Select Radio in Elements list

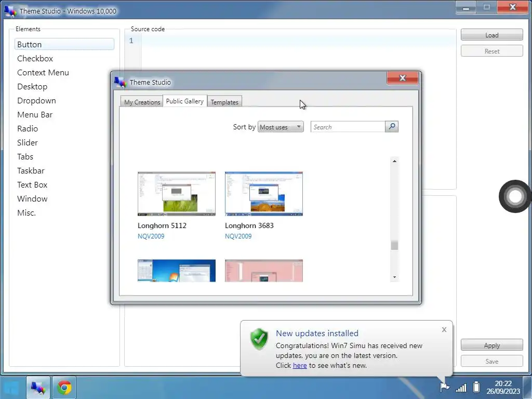point(64,129)
